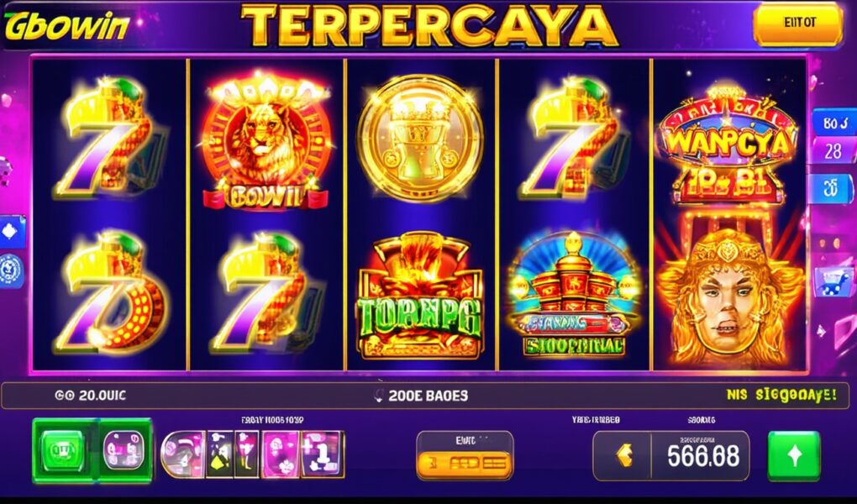Image resolution: width=857 pixels, height=504 pixels.
Task: Toggle the purple dice button
Action: coord(124,450)
